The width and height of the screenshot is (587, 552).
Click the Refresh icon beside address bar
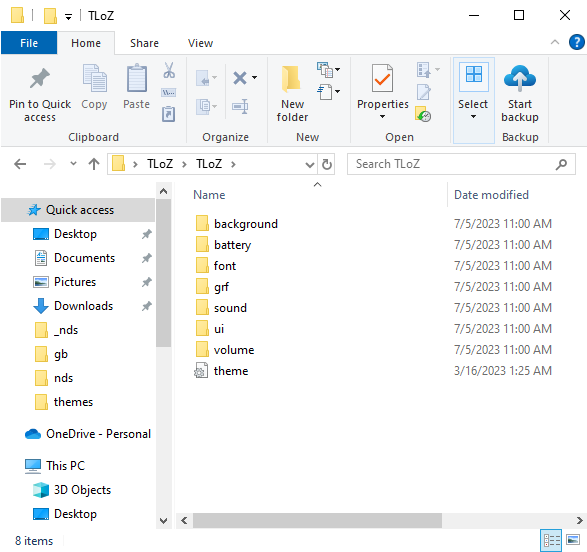(x=327, y=164)
